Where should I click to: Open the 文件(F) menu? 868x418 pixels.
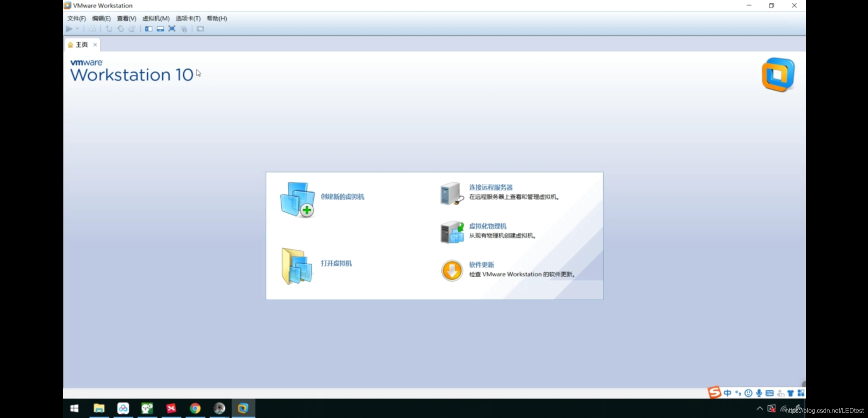tap(76, 18)
